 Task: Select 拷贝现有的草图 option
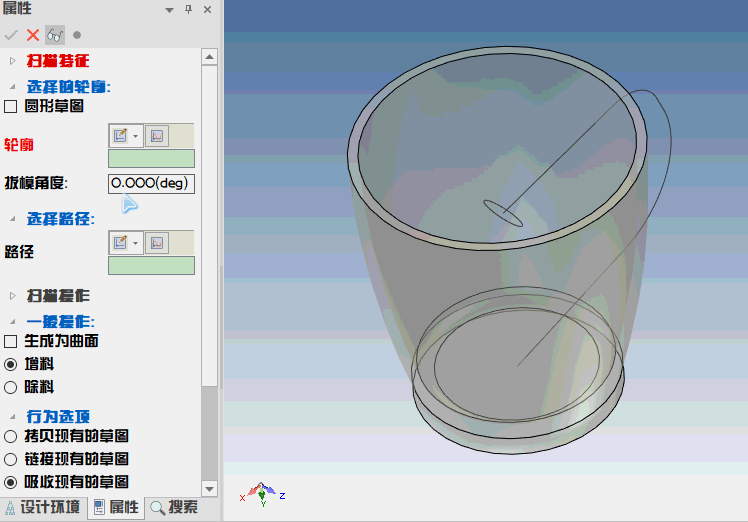(x=10, y=436)
